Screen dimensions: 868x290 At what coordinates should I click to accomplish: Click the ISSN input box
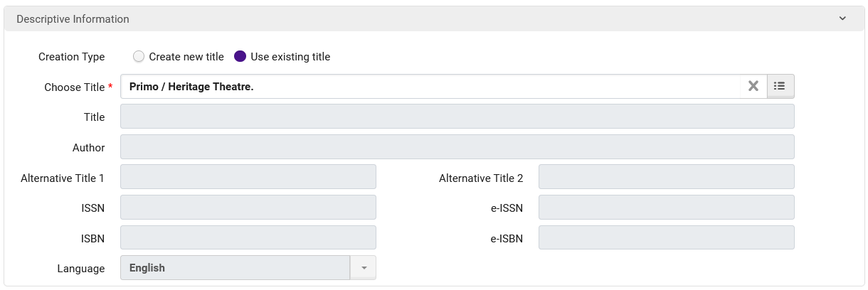[248, 208]
